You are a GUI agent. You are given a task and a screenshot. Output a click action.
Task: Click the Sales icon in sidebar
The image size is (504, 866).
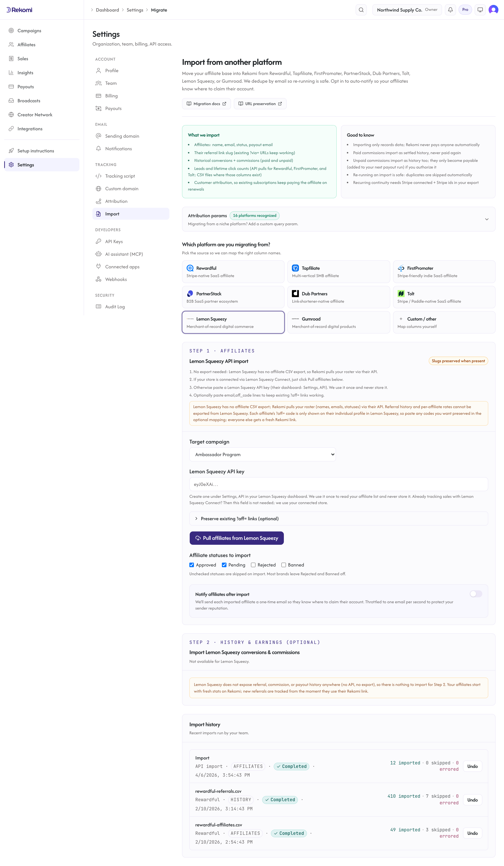tap(11, 59)
